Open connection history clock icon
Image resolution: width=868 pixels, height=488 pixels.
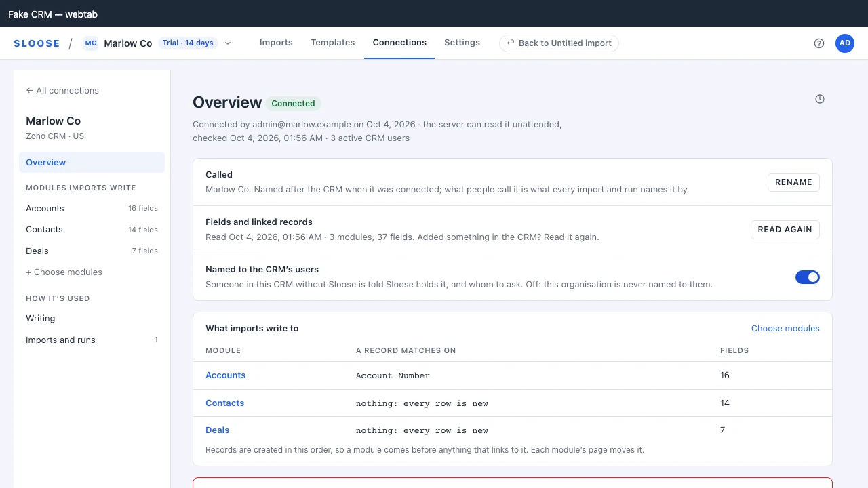[820, 99]
